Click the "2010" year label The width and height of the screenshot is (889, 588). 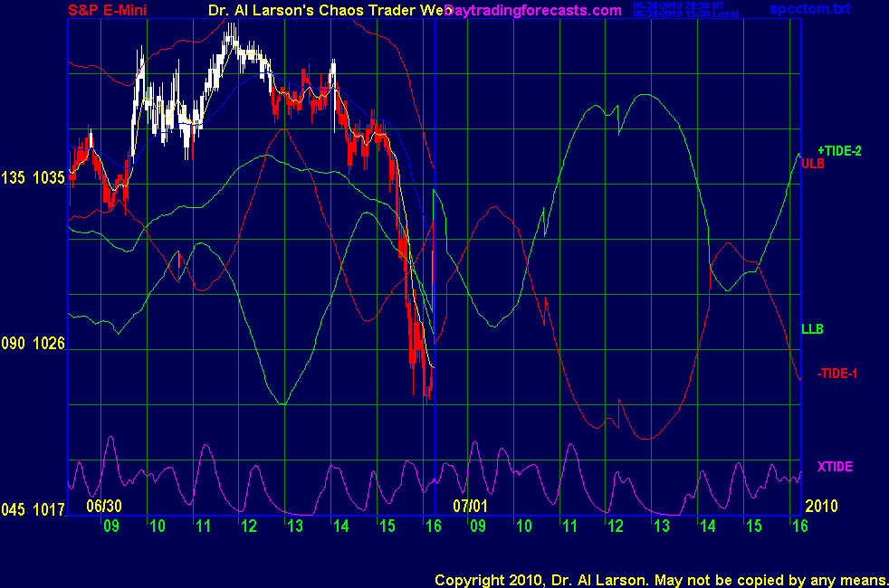(821, 506)
